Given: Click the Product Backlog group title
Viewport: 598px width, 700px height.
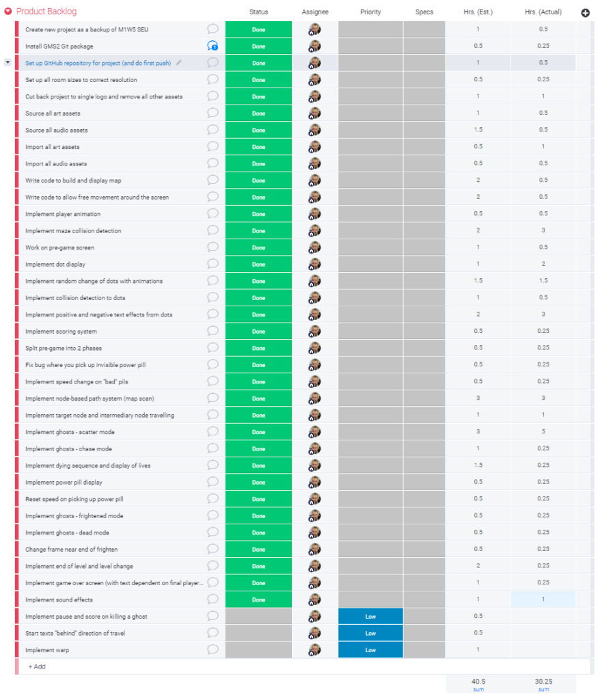Looking at the screenshot, I should pos(46,12).
